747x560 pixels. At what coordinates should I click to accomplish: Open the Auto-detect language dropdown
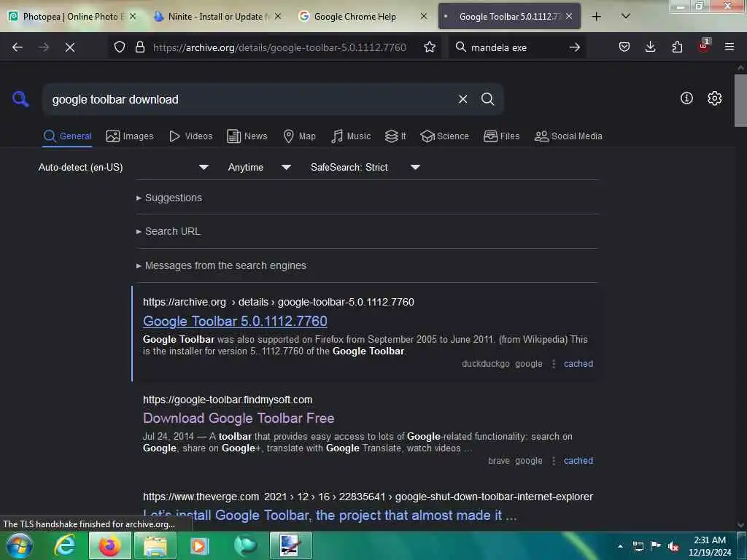pyautogui.click(x=123, y=167)
